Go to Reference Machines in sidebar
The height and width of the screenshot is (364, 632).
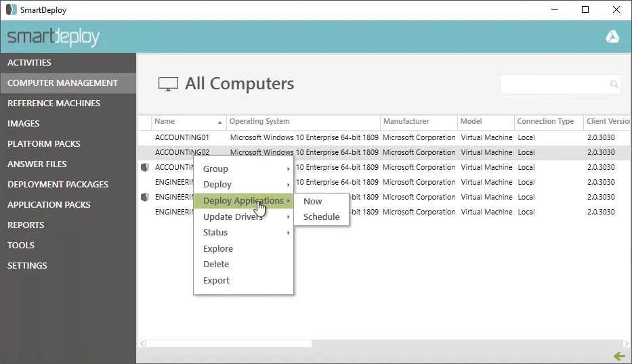(x=54, y=103)
